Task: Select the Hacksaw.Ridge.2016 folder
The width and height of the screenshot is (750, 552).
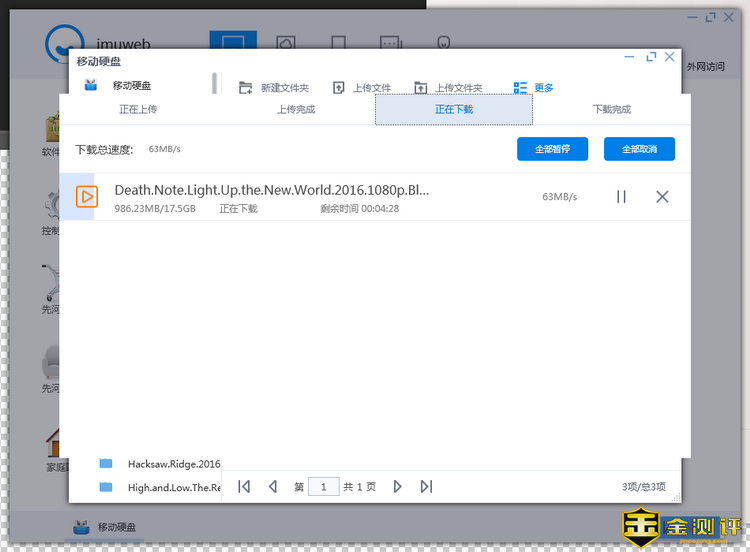Action: tap(173, 464)
